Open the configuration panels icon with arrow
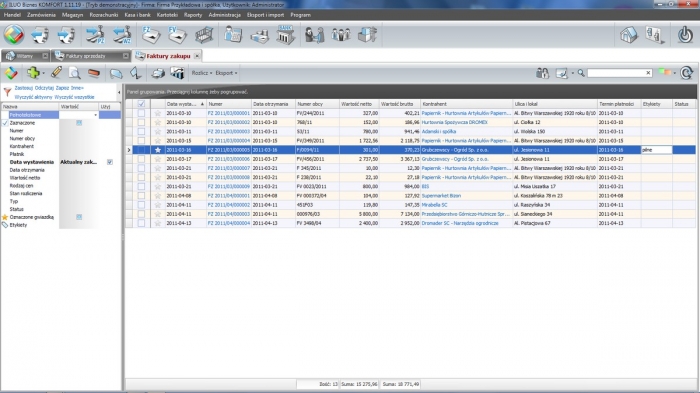Viewport: 700px width, 393px height. (x=655, y=35)
